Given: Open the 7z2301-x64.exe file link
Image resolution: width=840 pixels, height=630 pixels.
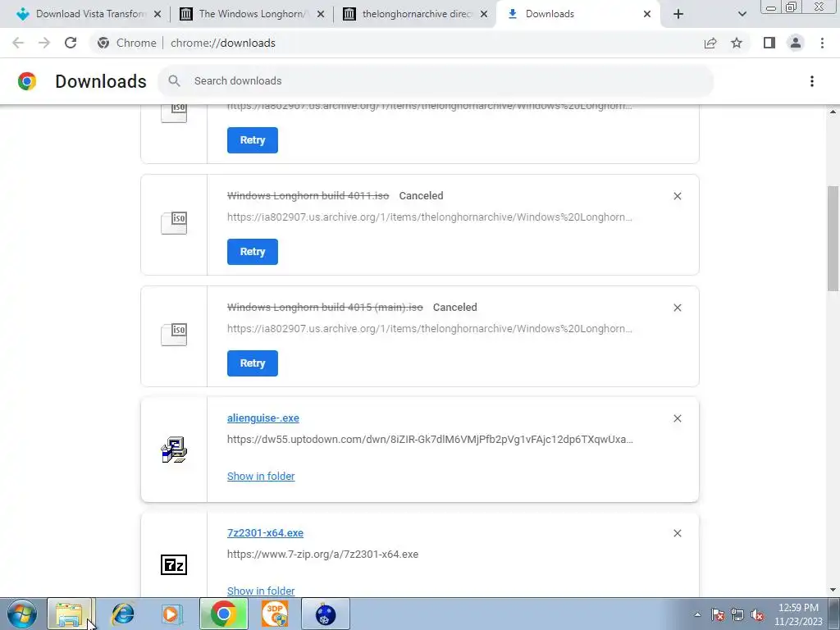Looking at the screenshot, I should (x=265, y=533).
